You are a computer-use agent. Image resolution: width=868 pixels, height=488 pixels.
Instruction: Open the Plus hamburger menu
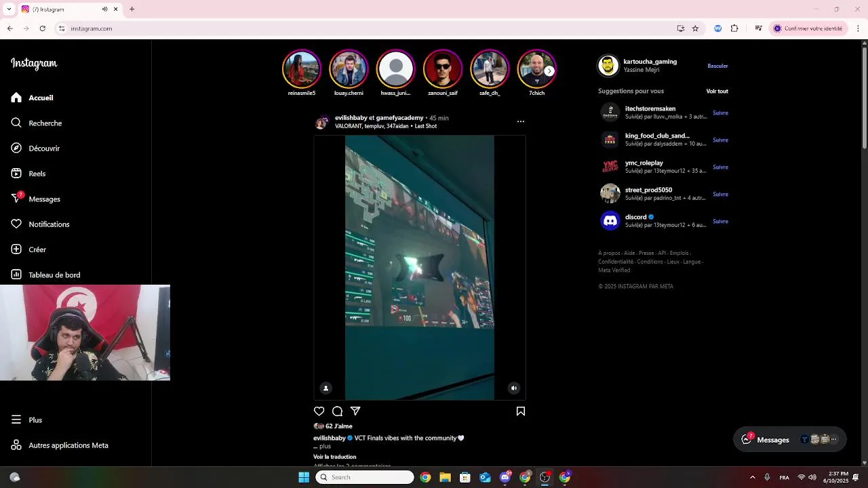click(26, 420)
